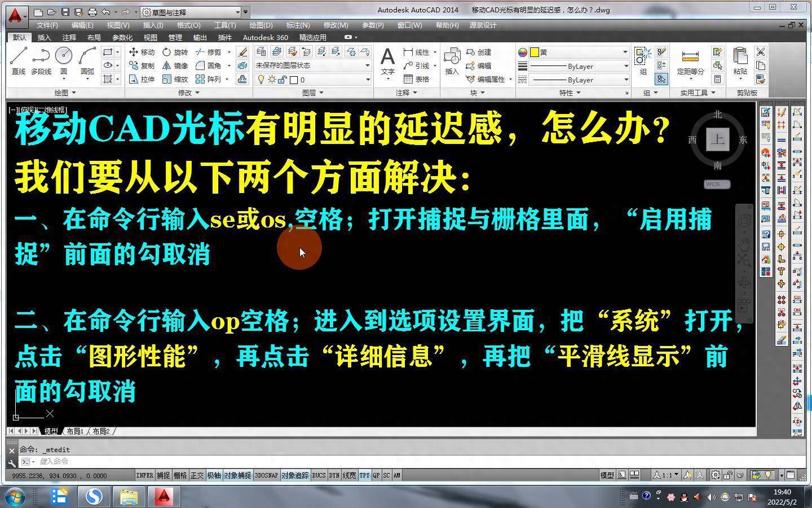The width and height of the screenshot is (812, 508).
Task: Switch to the 注释 ribbon tab
Action: 69,37
